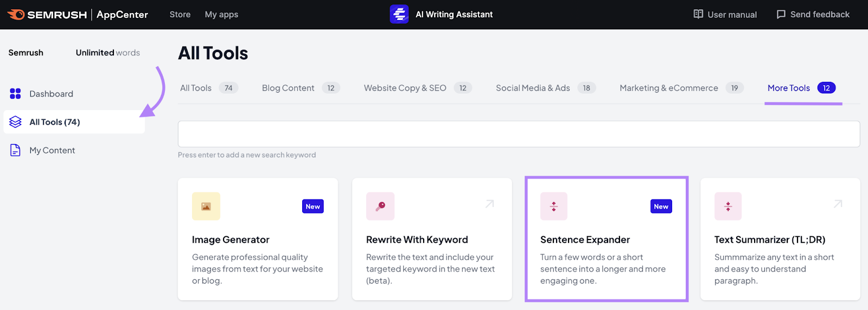Click the 12 badge on Blog Content tab
Image resolution: width=868 pixels, height=310 pixels.
tap(331, 88)
